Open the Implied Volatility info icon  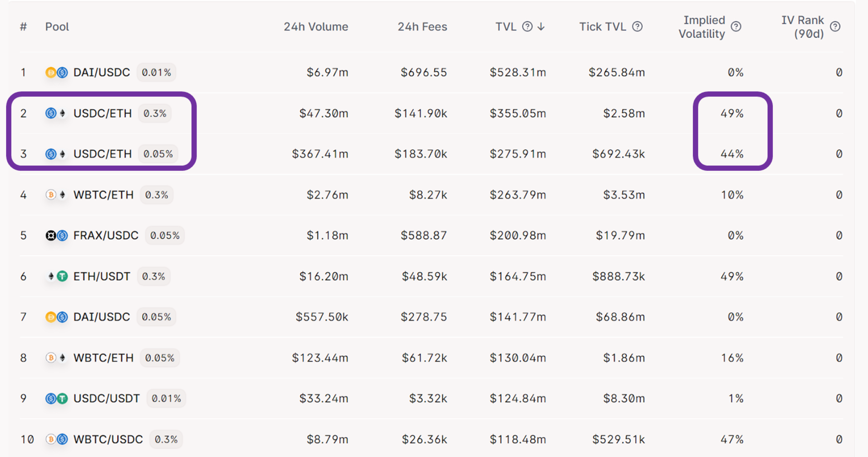736,26
